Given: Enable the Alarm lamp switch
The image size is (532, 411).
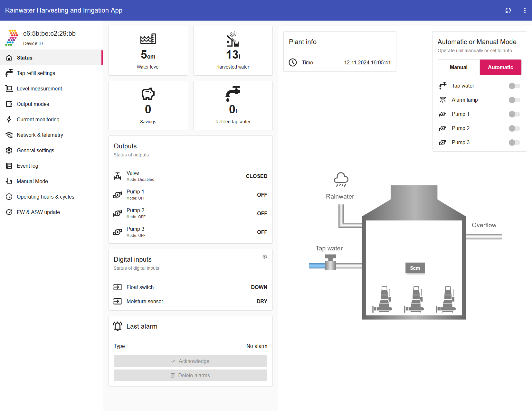Looking at the screenshot, I should tap(514, 100).
